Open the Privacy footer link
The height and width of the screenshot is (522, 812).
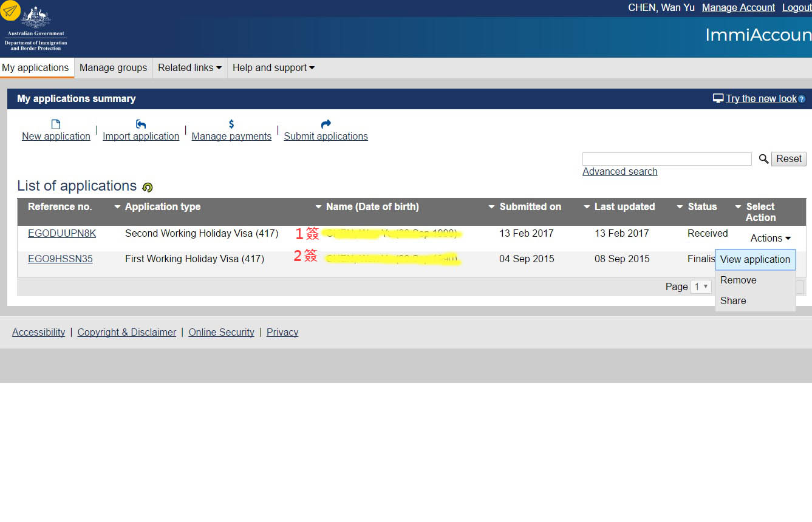[282, 332]
